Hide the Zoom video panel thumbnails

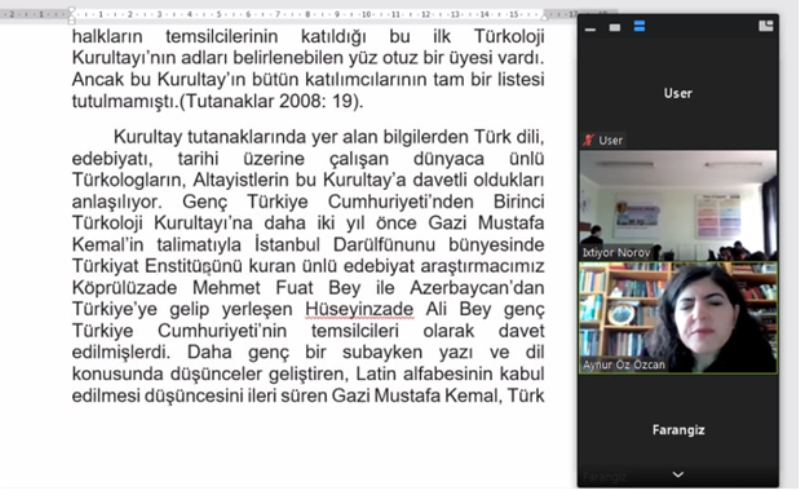(591, 26)
